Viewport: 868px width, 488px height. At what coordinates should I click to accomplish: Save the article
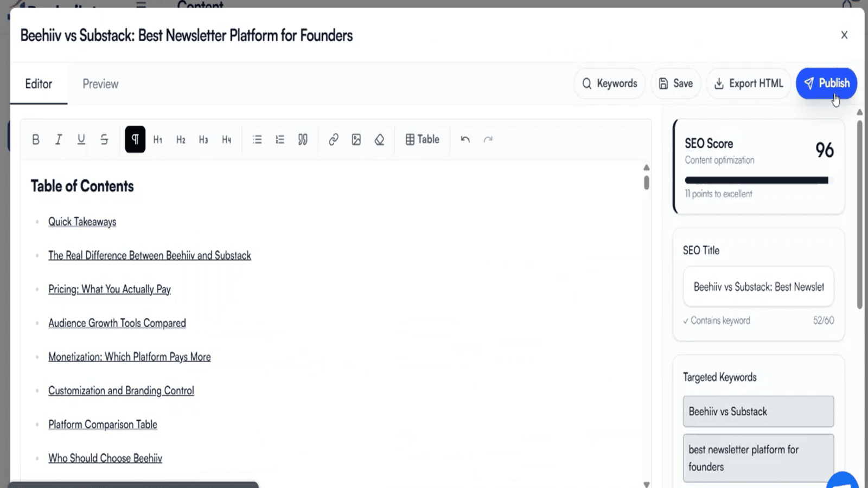coord(676,84)
